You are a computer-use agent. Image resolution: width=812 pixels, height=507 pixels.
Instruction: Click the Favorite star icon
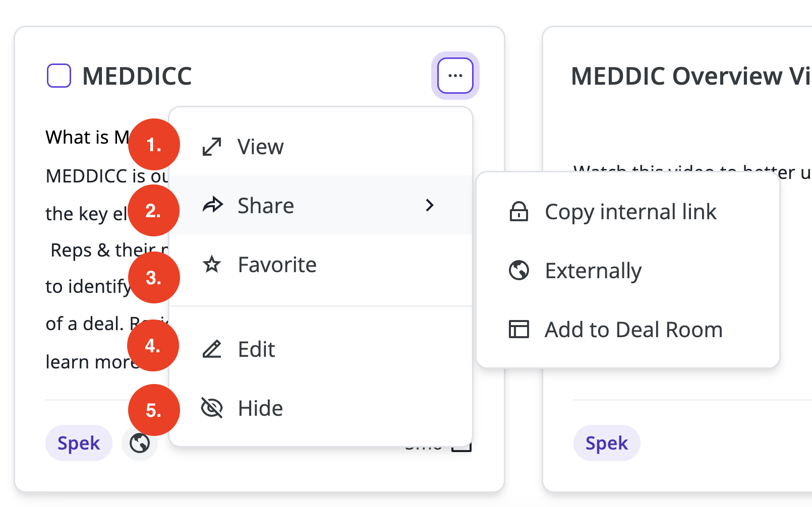(212, 264)
